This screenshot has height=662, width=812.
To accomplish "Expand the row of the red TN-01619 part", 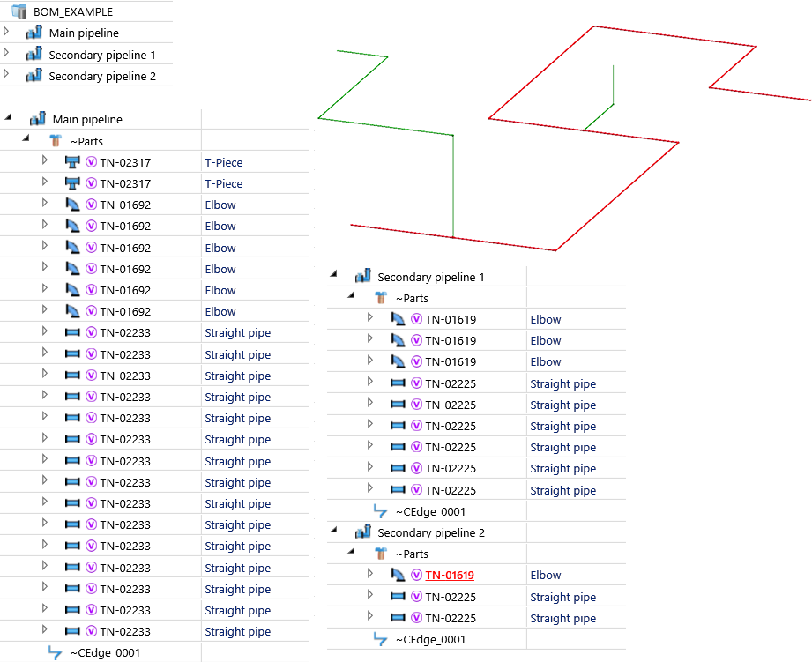I will click(369, 574).
